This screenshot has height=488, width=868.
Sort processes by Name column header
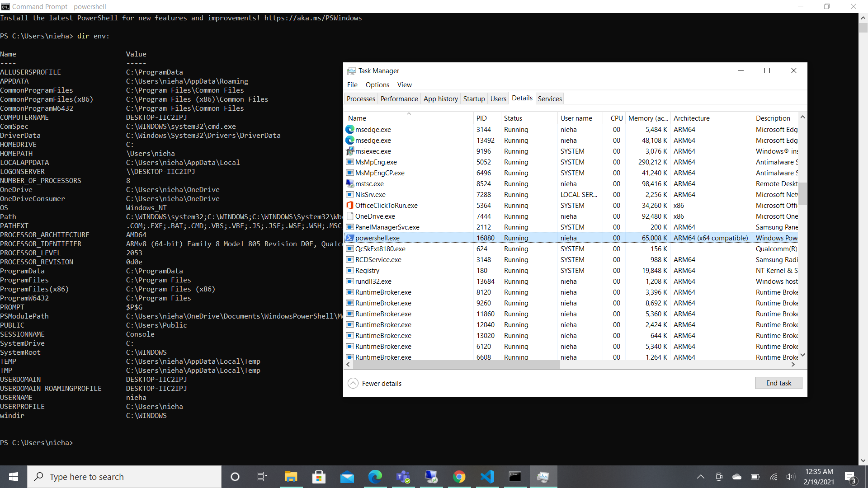[357, 118]
